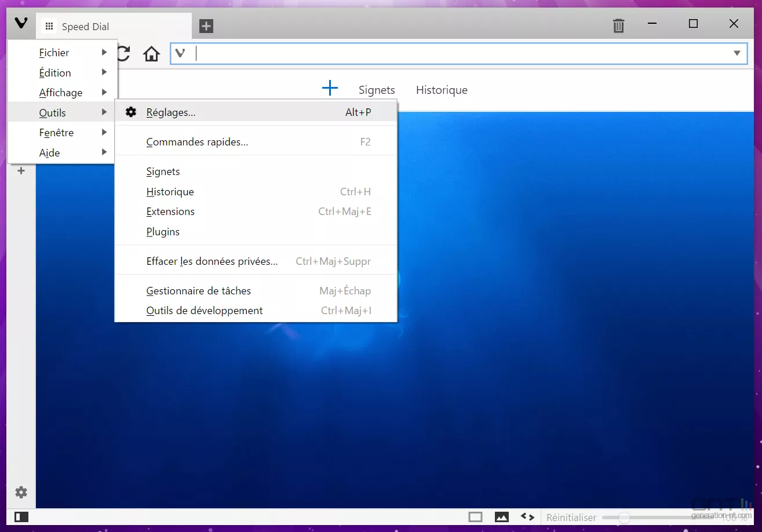Image resolution: width=762 pixels, height=532 pixels.
Task: Maximize the Vivaldi window
Action: tap(693, 24)
